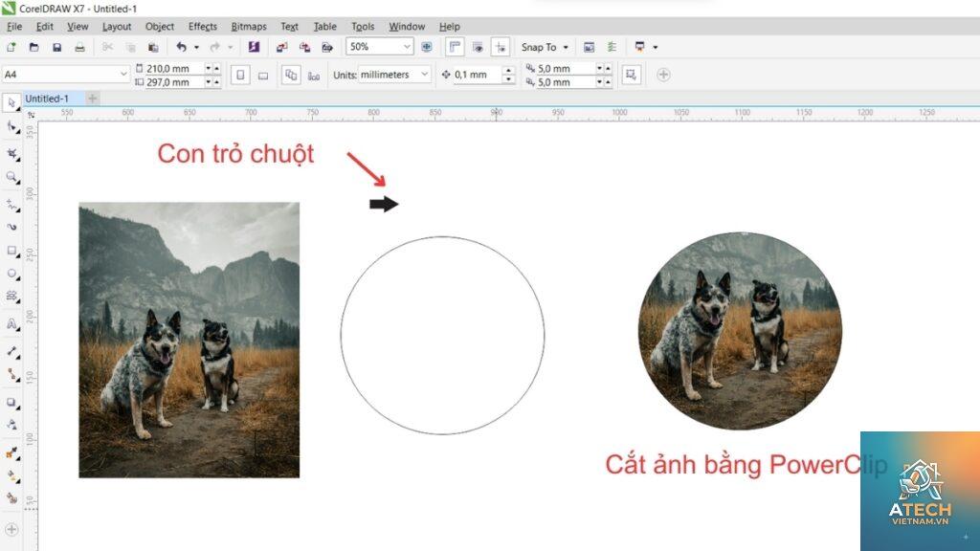The image size is (980, 551).
Task: Select the Shape tool
Action: pos(11,127)
